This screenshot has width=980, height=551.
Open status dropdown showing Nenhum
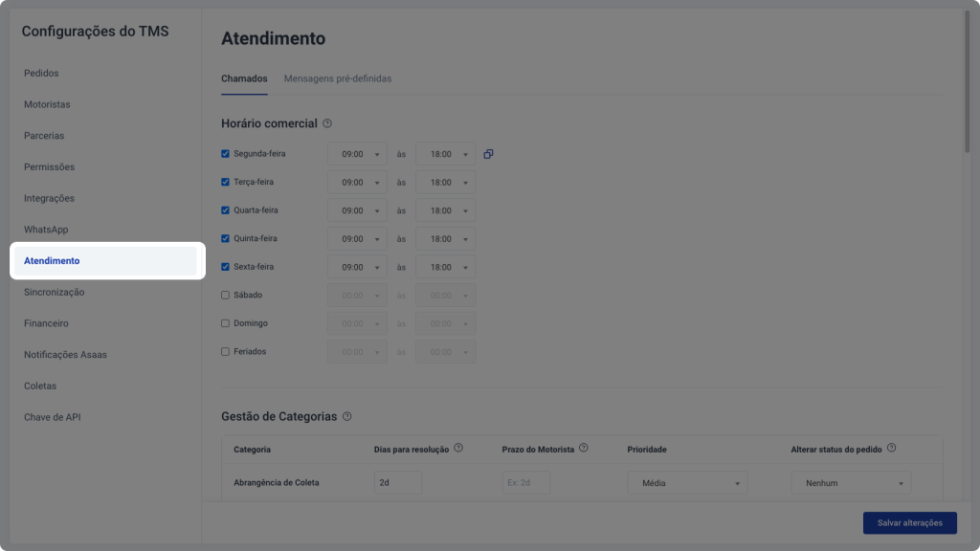coord(851,483)
